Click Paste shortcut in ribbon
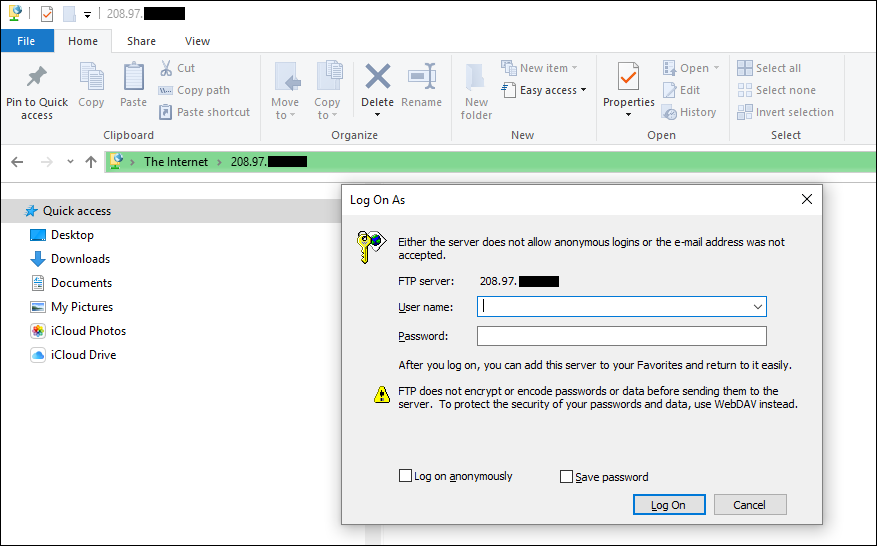 click(204, 112)
